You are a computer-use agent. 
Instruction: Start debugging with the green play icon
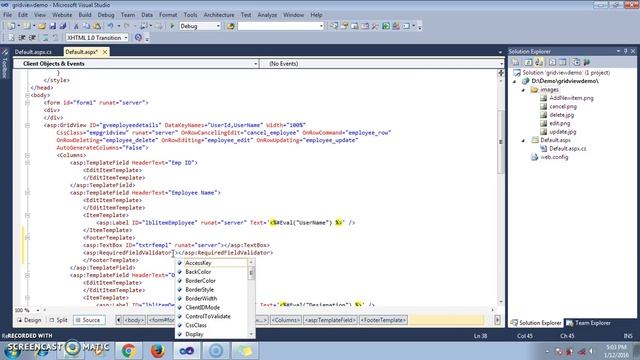[x=172, y=26]
